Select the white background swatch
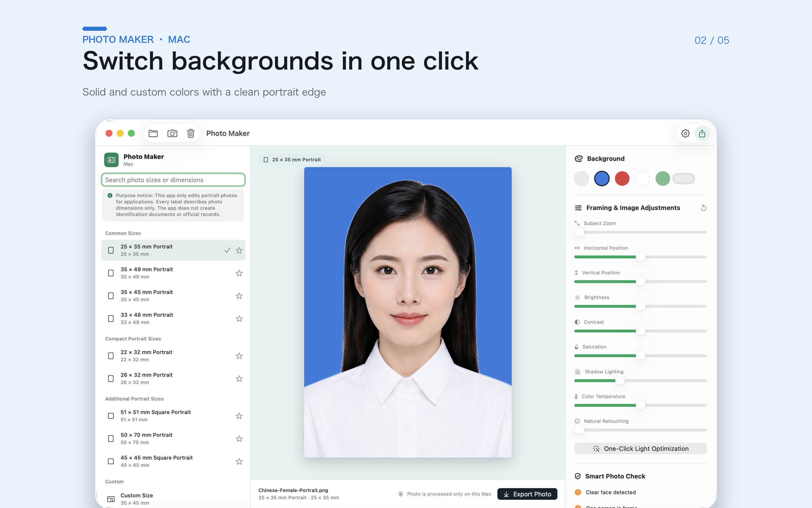The image size is (812, 508). click(x=642, y=178)
